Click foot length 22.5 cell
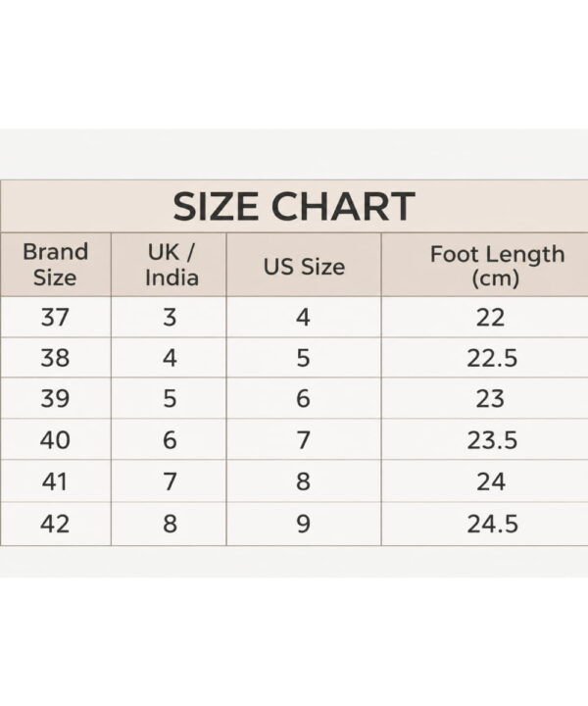This screenshot has height=706, width=588. pyautogui.click(x=484, y=358)
